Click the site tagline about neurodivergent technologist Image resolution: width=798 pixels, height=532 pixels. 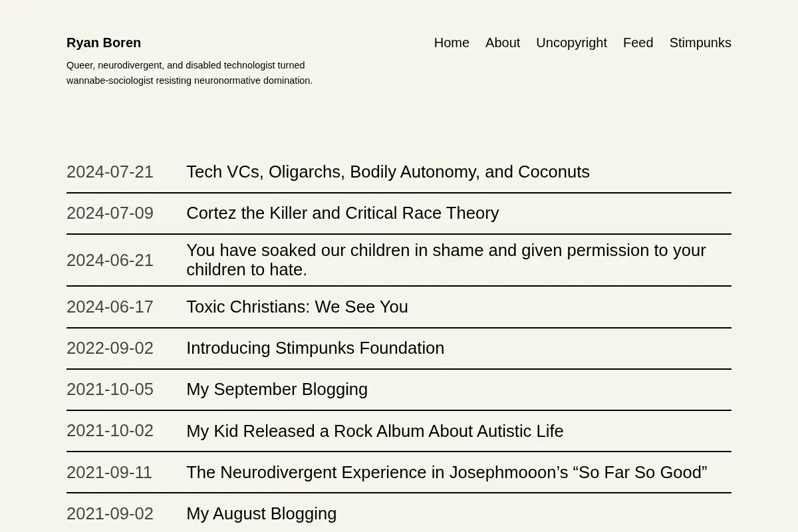coord(190,72)
